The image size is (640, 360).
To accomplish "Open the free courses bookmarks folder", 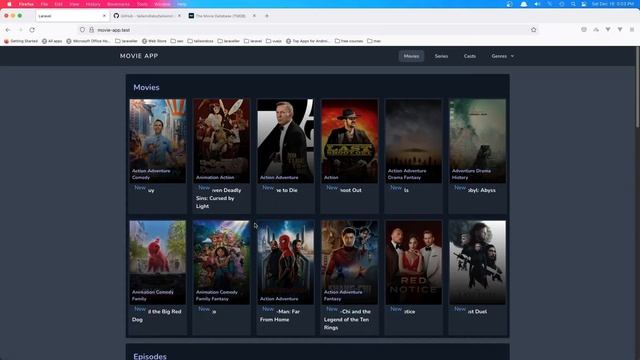I will click(349, 41).
